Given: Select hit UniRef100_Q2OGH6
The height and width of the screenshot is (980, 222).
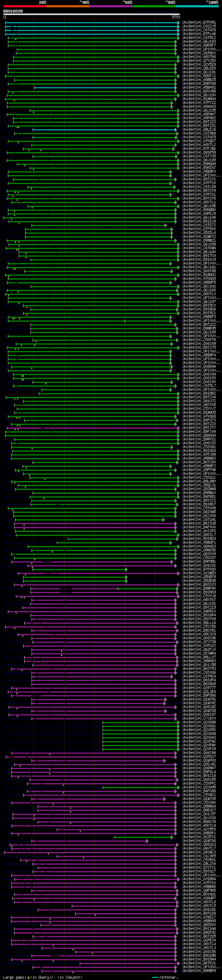Looking at the screenshot, I should pyautogui.click(x=199, y=722).
